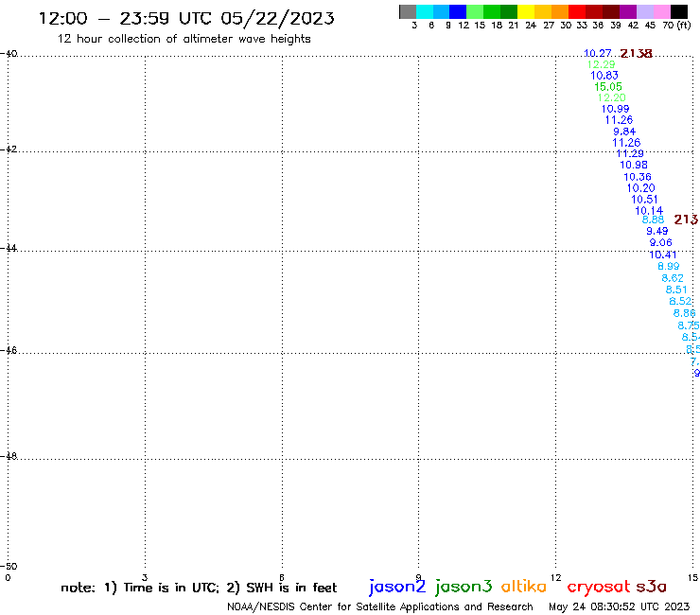Viewport: 700px width, 615px height.
Task: Click the -46 latitude axis label
Action: click(9, 350)
